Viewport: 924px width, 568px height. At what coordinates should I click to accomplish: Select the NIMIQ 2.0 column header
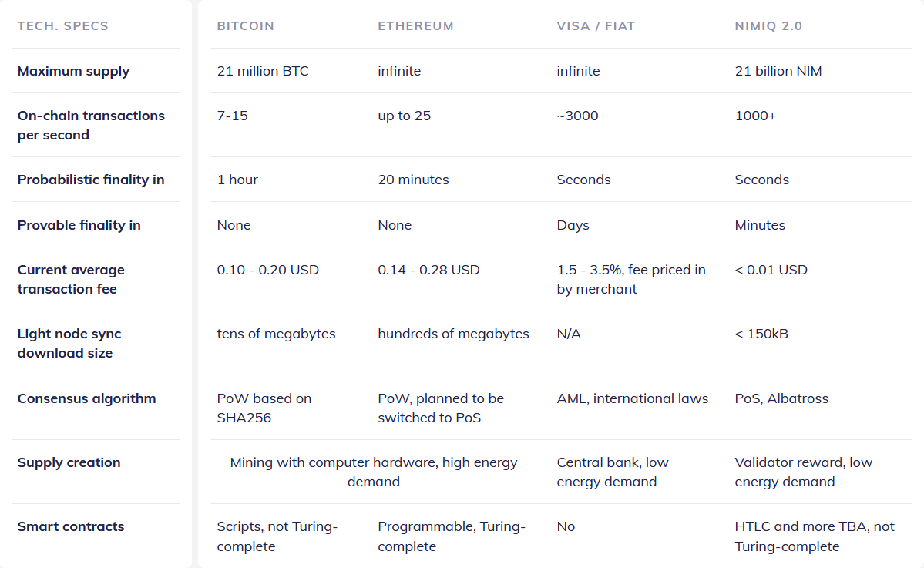768,26
